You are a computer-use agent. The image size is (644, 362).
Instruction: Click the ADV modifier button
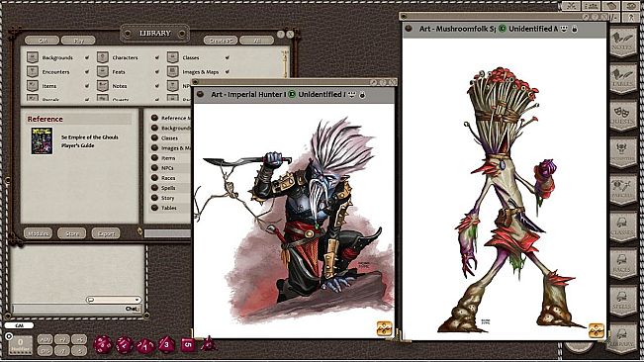click(x=46, y=339)
